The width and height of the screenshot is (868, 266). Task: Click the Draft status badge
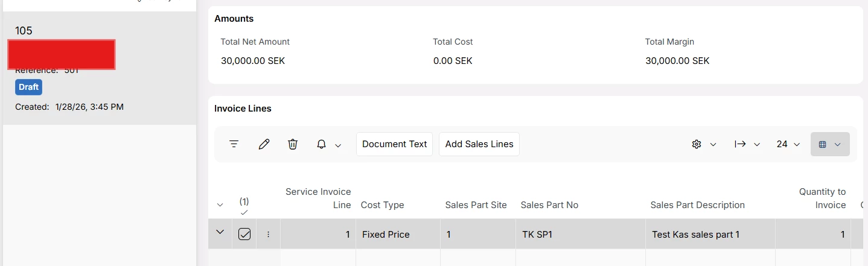click(28, 87)
